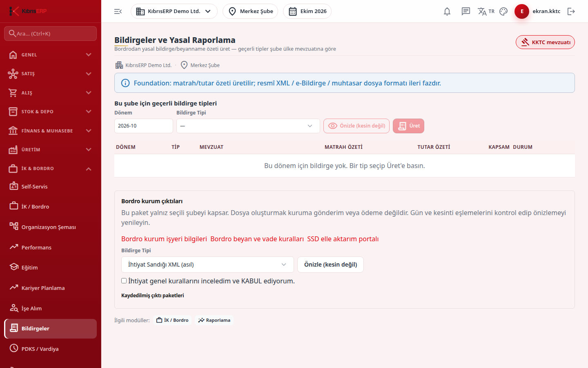Click the pink Önizle (kesin değil) button
Screen dimensions: 588x368
point(356,126)
